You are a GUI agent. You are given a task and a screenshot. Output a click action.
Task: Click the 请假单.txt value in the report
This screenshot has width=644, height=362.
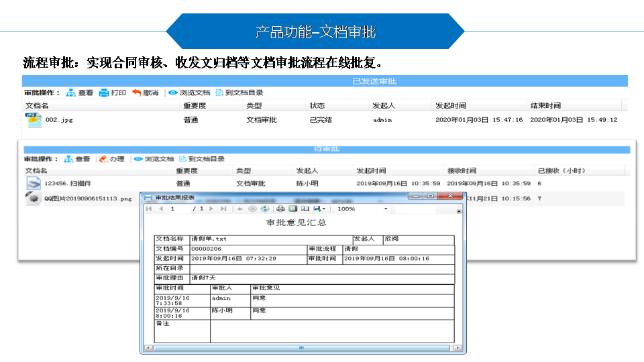(209, 239)
